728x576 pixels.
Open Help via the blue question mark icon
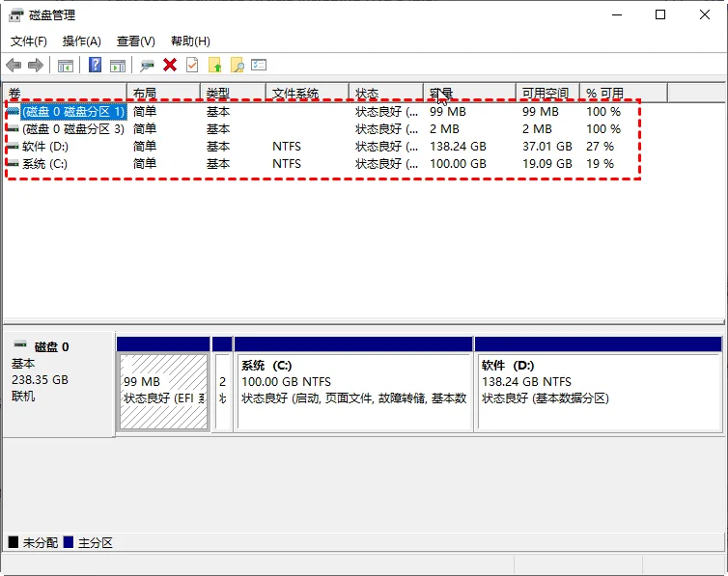96,65
